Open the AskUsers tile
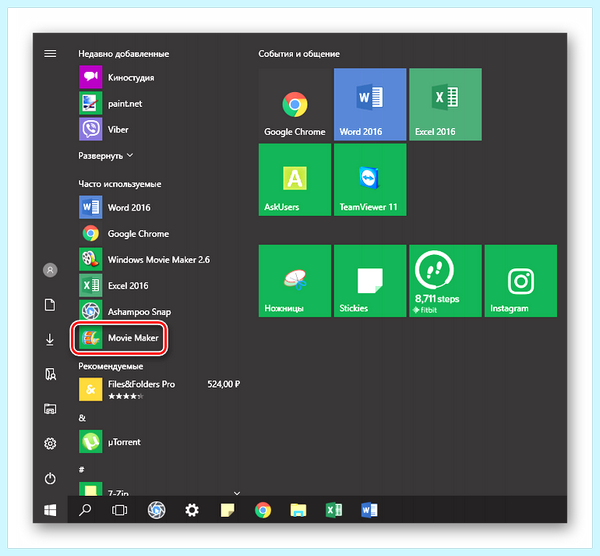The image size is (600, 556). 295,179
